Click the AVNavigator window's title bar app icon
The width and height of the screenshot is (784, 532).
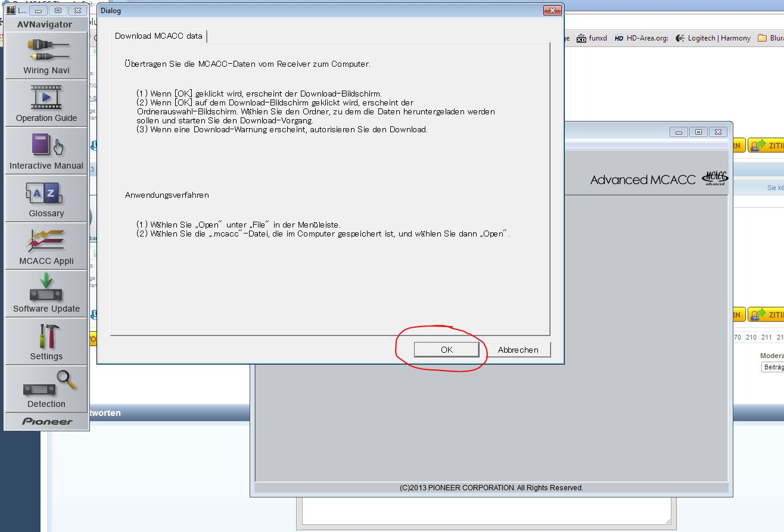[11, 10]
